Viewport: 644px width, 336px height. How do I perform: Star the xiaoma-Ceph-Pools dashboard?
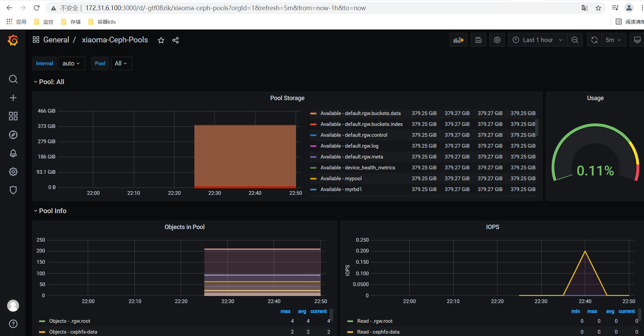pos(161,40)
